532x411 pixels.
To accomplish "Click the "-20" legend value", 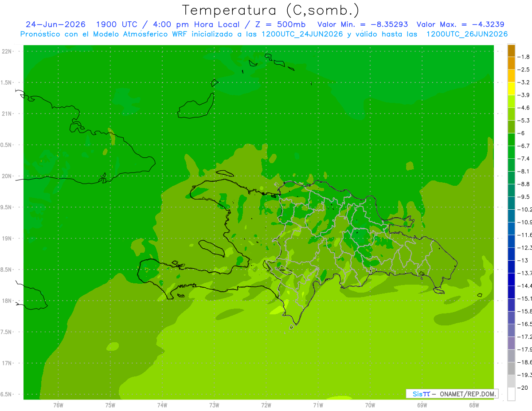I will click(523, 388).
